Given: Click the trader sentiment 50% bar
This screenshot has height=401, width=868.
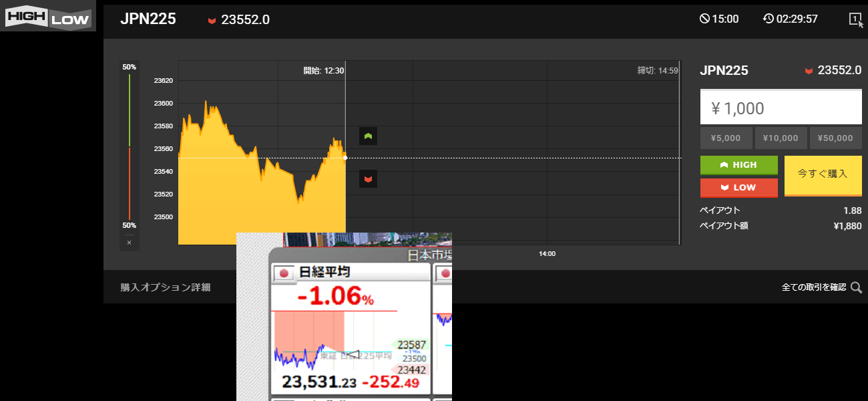Looking at the screenshot, I should point(129,146).
